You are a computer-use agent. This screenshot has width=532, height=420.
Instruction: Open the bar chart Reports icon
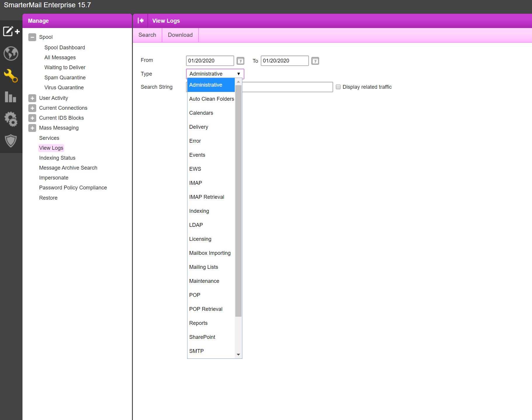tap(11, 97)
